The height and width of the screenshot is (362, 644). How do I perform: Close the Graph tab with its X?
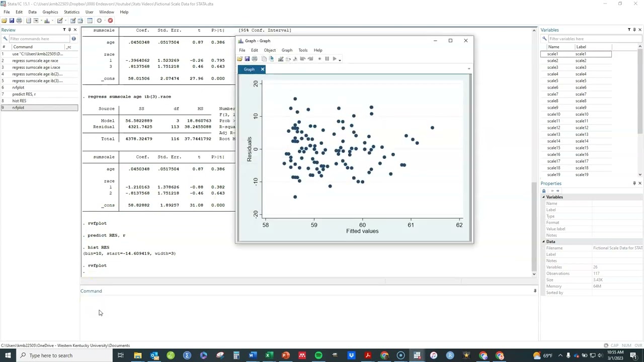(262, 69)
